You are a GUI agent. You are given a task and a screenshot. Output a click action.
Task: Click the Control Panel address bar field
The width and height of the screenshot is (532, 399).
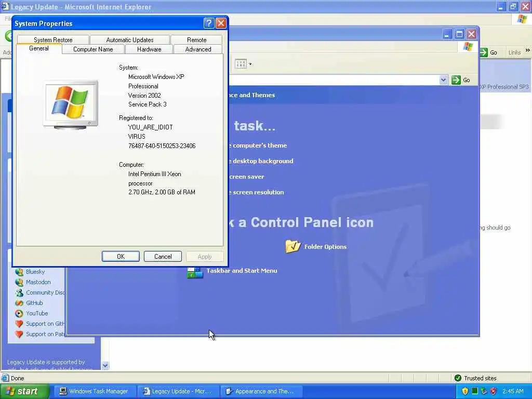click(334, 80)
